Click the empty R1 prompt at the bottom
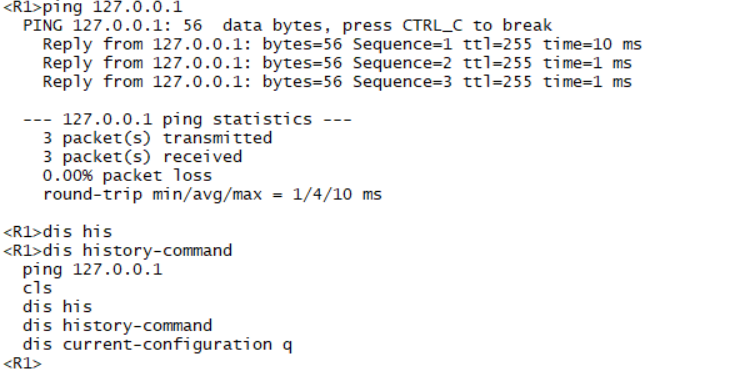Viewport: 731px width, 372px height. click(x=22, y=363)
